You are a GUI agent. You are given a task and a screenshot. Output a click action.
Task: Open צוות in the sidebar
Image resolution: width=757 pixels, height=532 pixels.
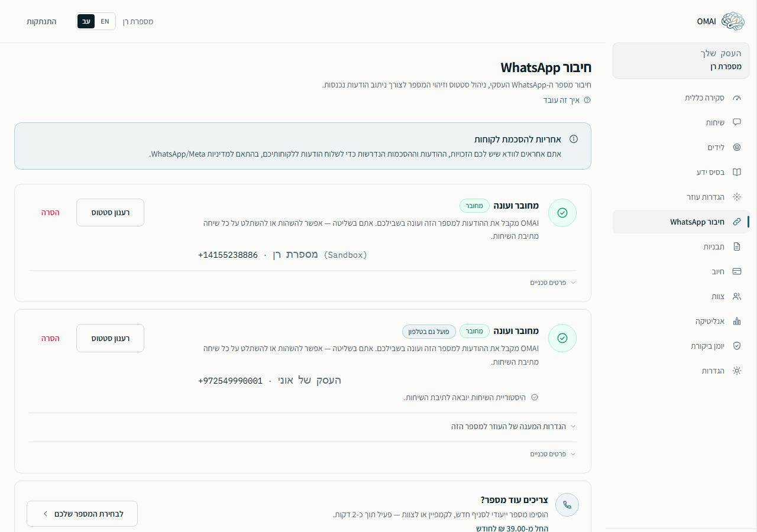681,296
